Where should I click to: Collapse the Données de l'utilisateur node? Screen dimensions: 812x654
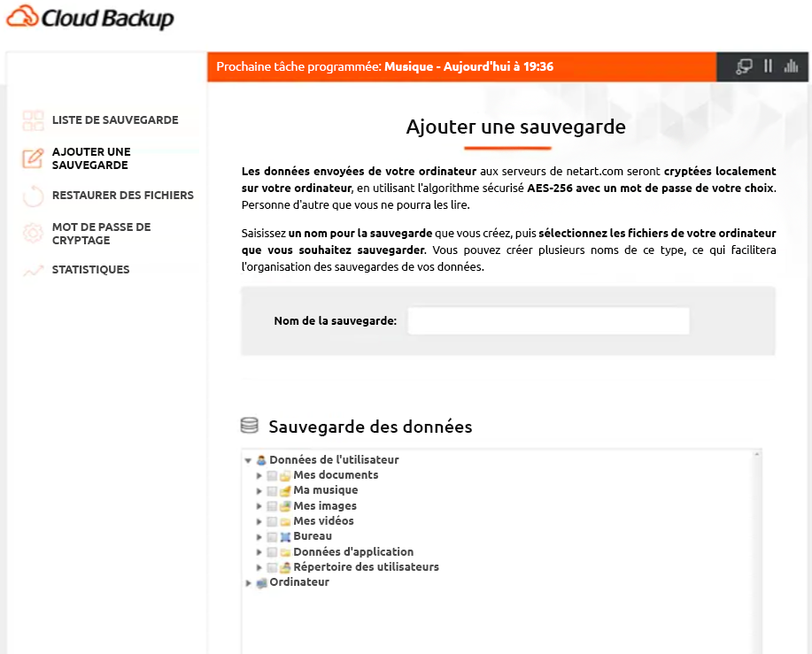(x=248, y=459)
